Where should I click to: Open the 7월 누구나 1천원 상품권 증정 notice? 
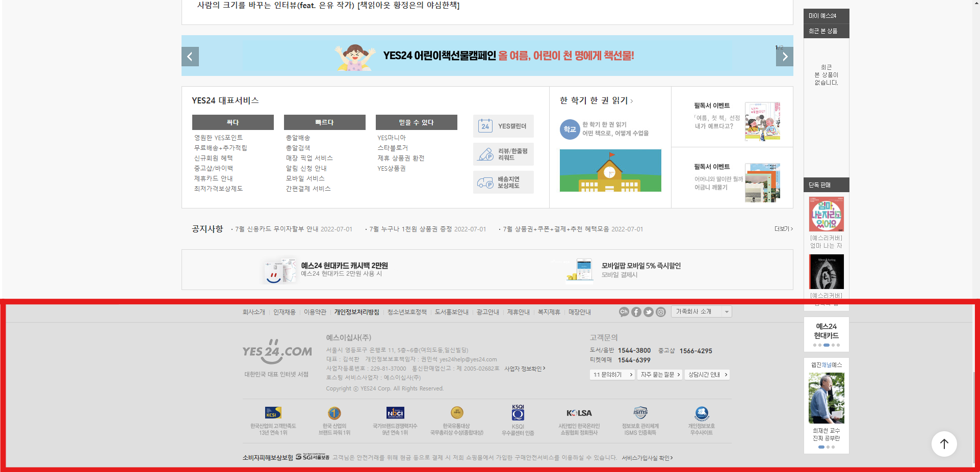pos(410,229)
